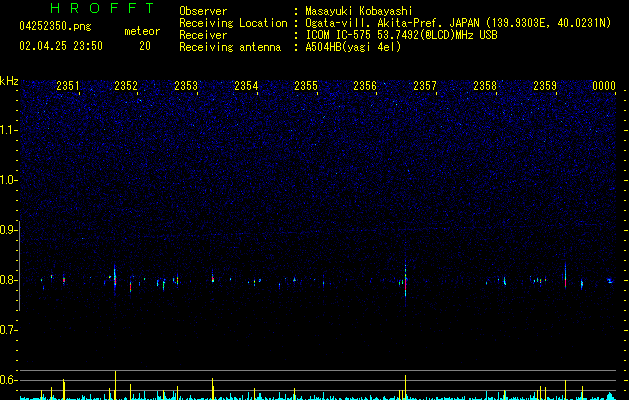Click the 2352 time axis label
Image resolution: width=629 pixels, height=400 pixels.
126,85
